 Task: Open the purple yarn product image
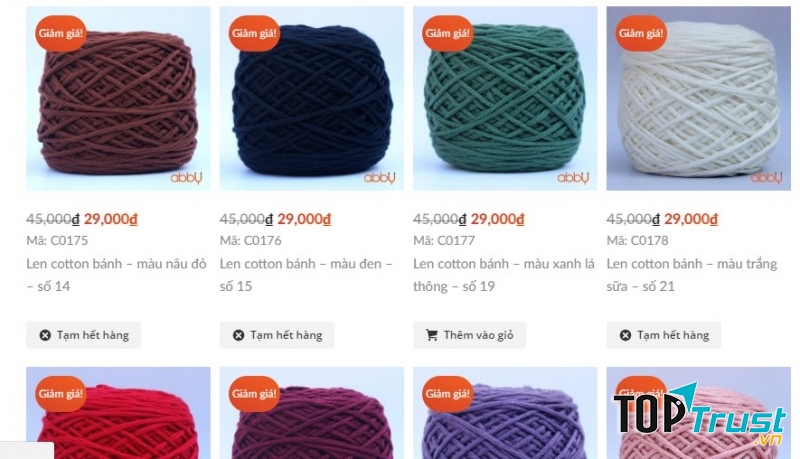click(505, 413)
